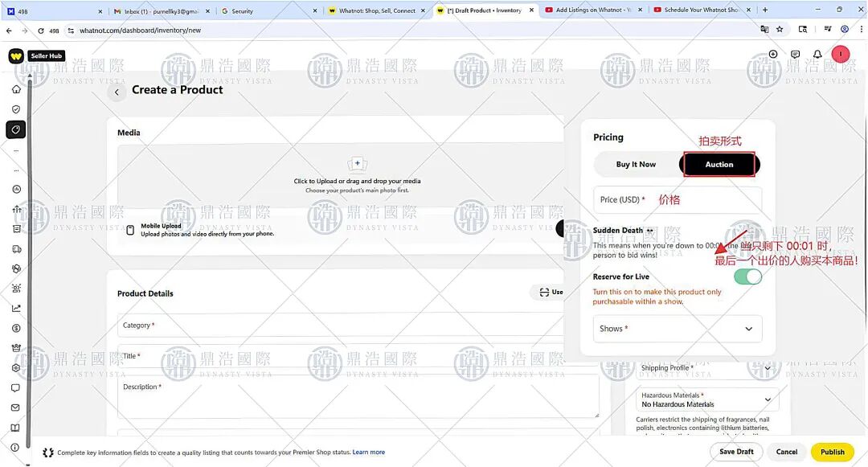This screenshot has height=467, width=868.
Task: Click the Whatnot logo icon
Action: tap(16, 56)
